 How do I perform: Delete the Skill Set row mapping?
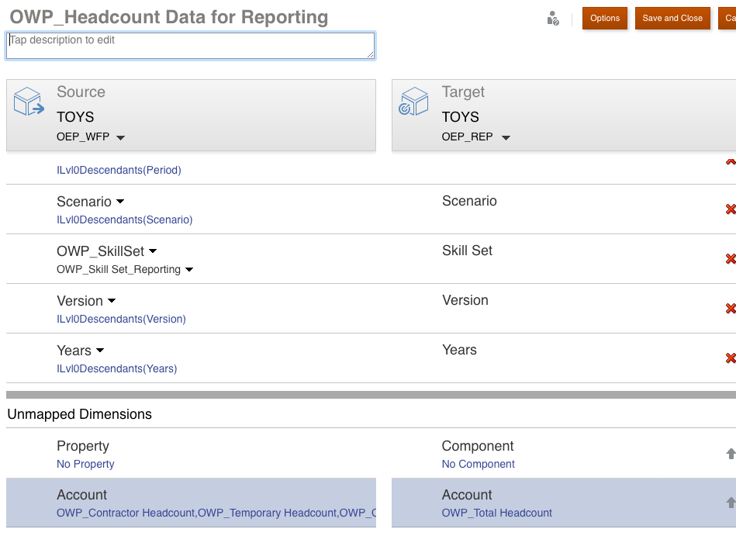730,258
